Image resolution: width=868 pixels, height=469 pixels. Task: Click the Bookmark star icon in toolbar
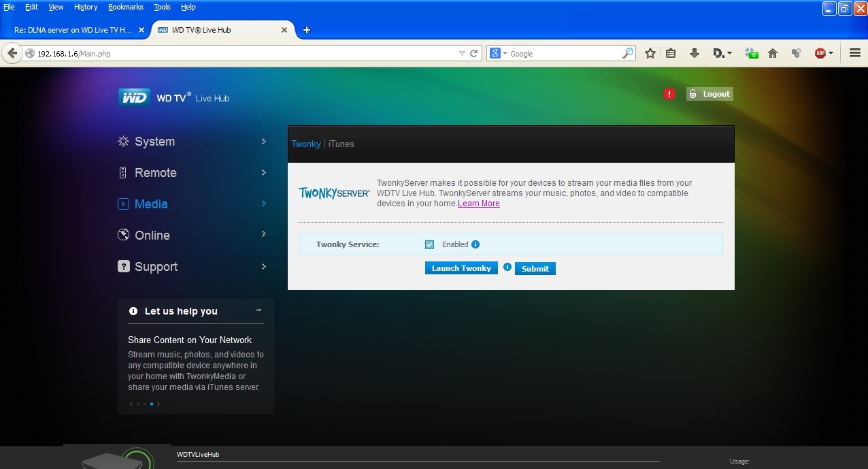(650, 53)
